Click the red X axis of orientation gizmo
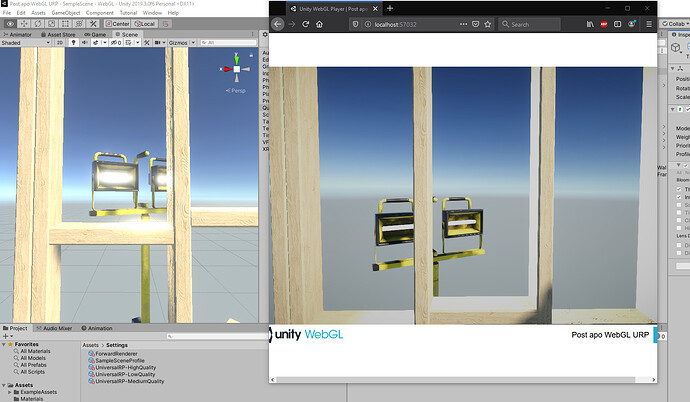Image resolution: width=690 pixels, height=402 pixels. 227,69
